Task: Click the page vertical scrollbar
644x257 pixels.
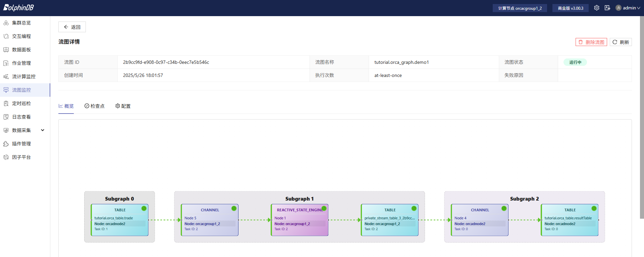Action: click(x=642, y=118)
